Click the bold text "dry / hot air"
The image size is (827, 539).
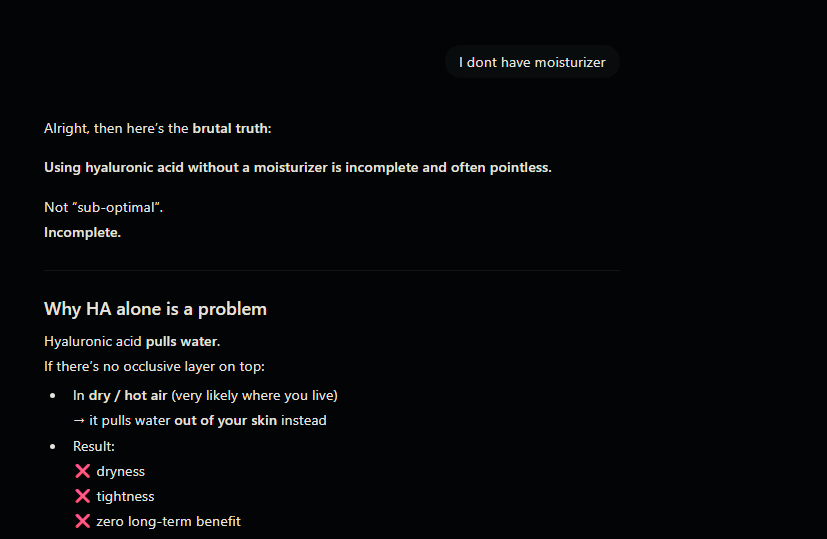pyautogui.click(x=128, y=395)
